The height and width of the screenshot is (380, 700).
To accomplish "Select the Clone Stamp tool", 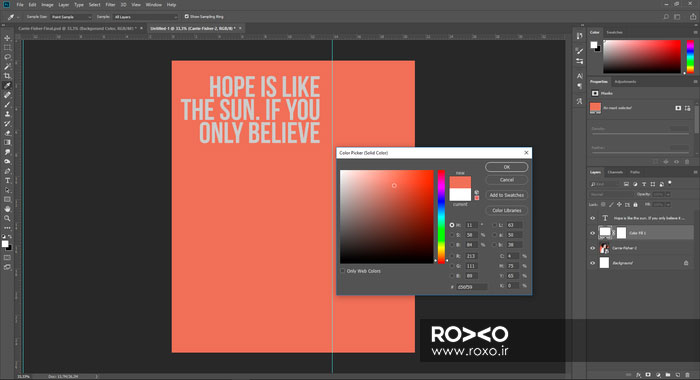I will coord(7,114).
